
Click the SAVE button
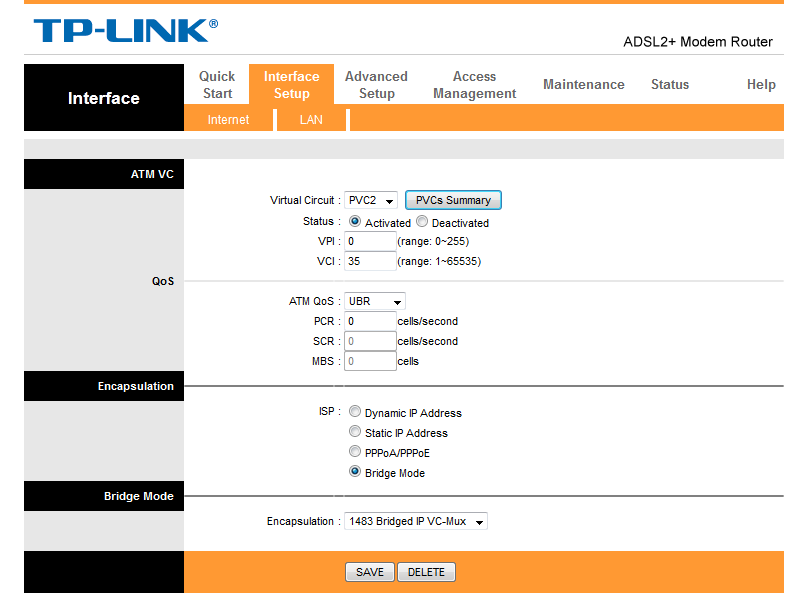369,572
